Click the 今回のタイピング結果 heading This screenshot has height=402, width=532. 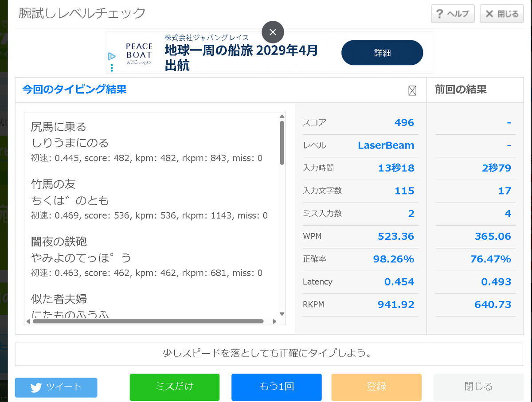click(x=74, y=90)
